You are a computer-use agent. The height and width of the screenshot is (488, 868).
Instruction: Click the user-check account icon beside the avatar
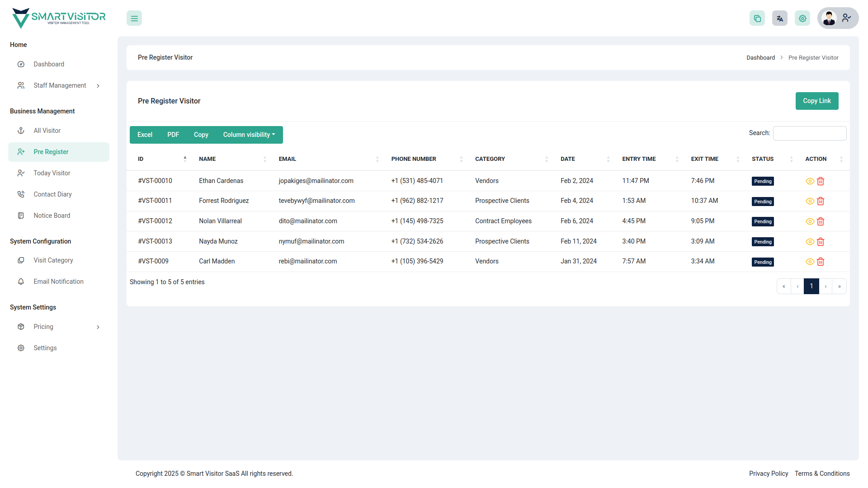pos(846,18)
